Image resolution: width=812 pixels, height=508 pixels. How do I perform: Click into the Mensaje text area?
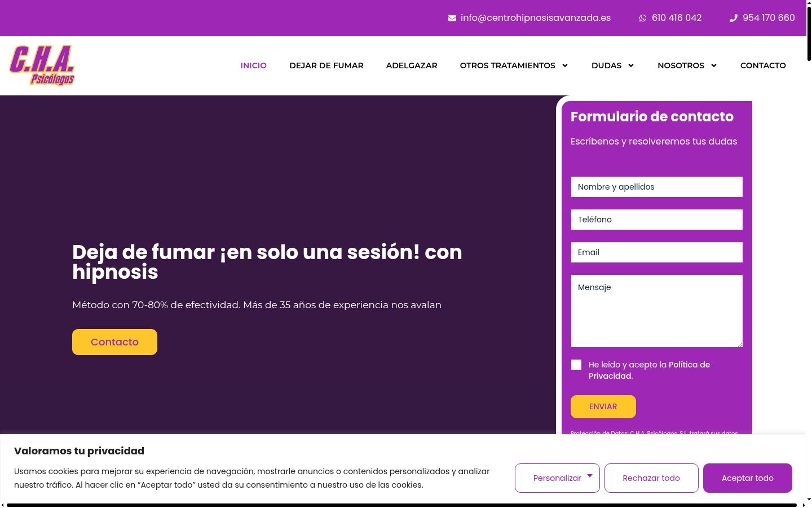657,311
